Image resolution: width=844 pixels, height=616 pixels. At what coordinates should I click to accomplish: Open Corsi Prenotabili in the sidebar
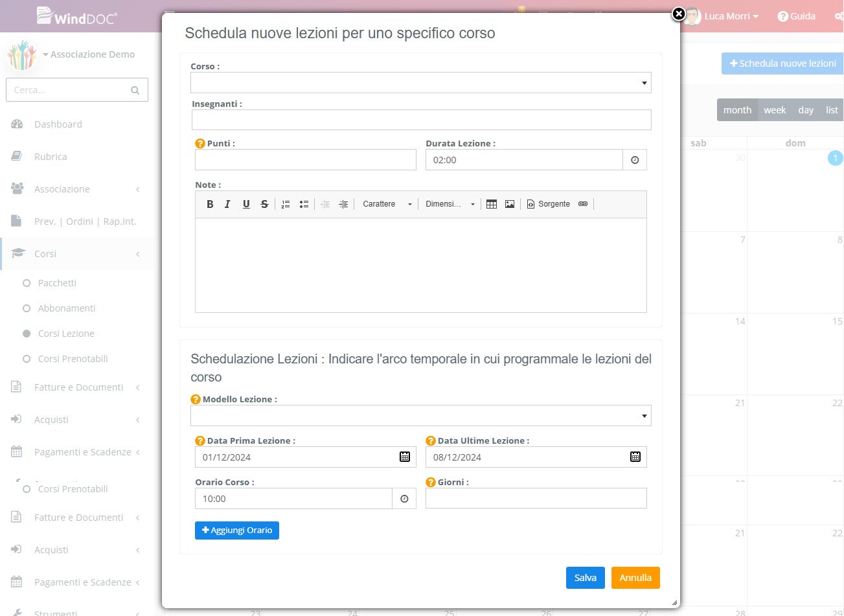[x=73, y=359]
